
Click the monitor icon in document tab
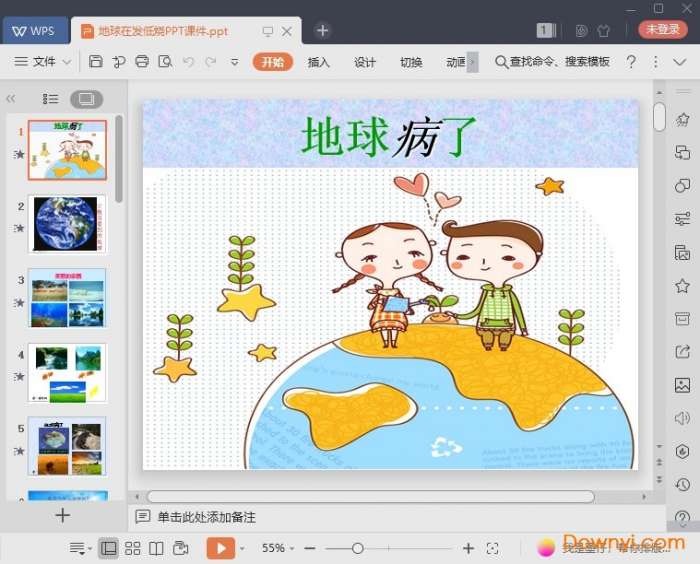coord(268,31)
